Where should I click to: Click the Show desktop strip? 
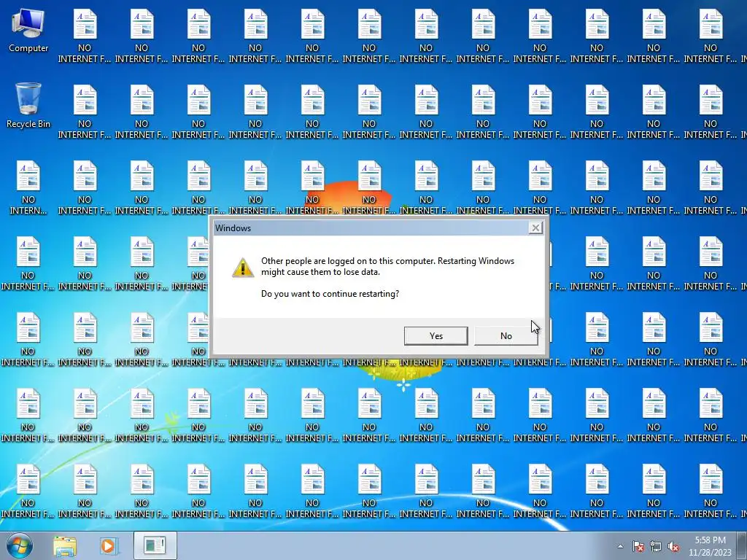click(x=742, y=545)
